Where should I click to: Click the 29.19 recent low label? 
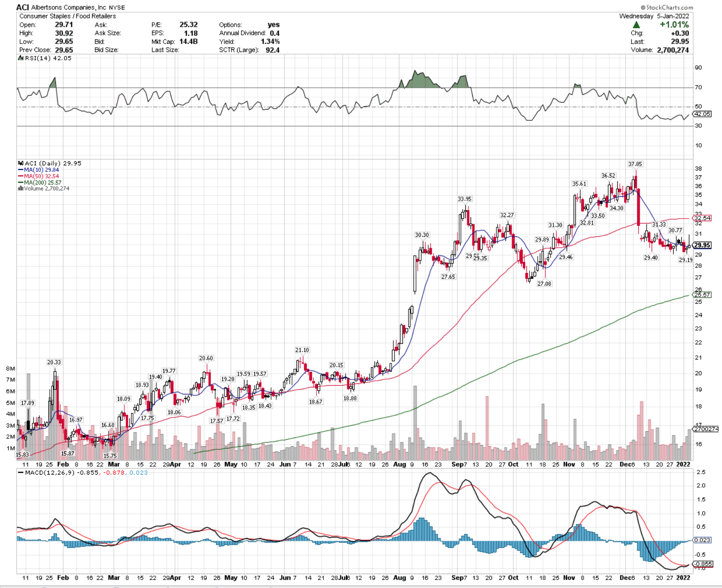coord(686,260)
